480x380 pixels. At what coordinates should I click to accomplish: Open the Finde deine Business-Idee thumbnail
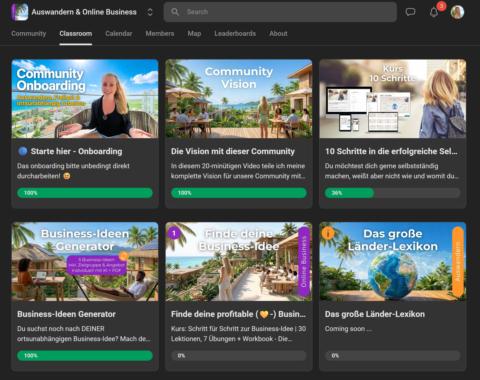tap(239, 262)
